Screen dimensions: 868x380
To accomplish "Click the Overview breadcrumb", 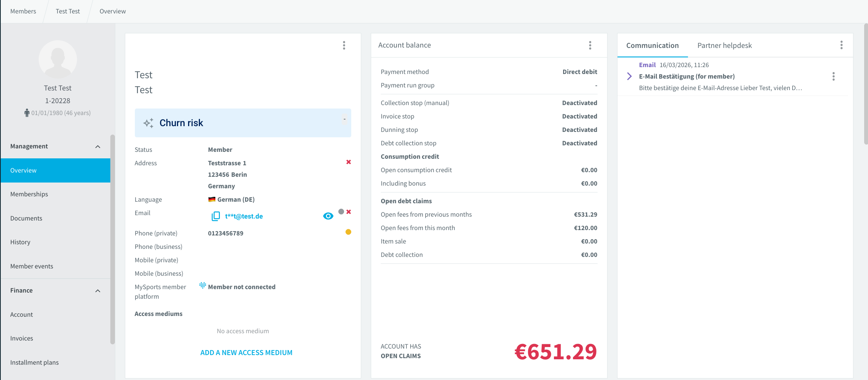I will (x=113, y=11).
